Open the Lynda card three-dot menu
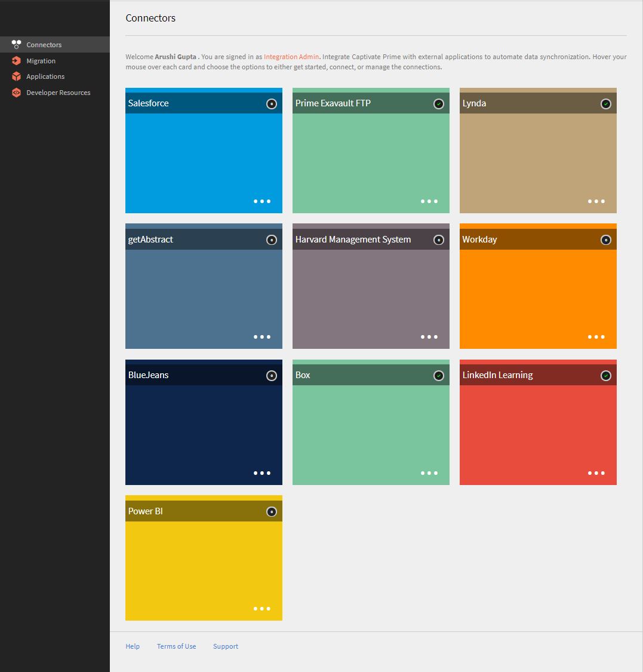The image size is (643, 672). coord(596,201)
